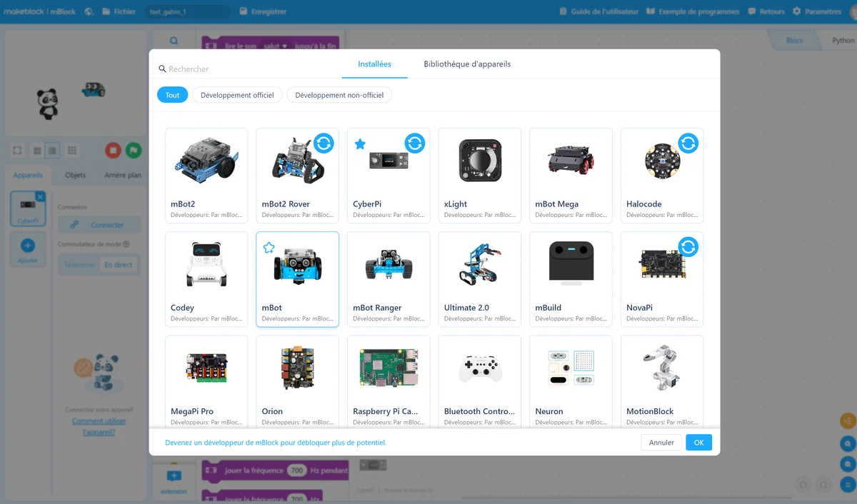Open Guide de l'utilisateur
Viewport: 857px width, 504px height.
(x=598, y=11)
